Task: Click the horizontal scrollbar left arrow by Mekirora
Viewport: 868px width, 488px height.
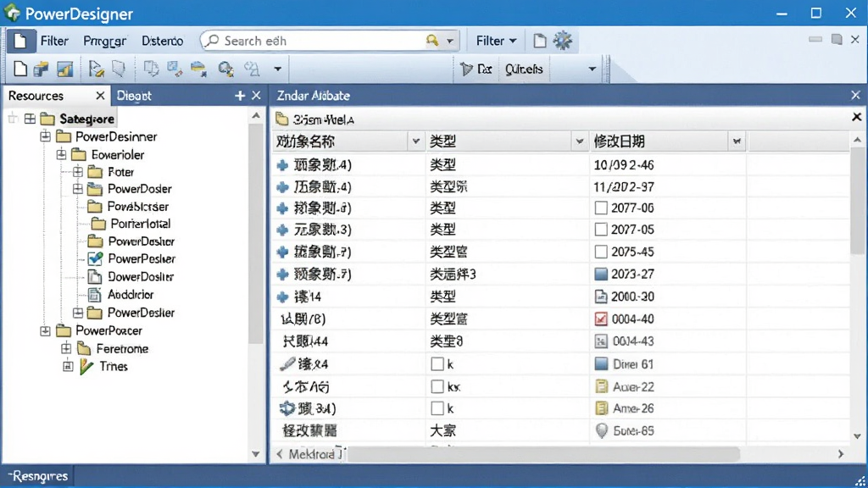Action: coord(280,454)
